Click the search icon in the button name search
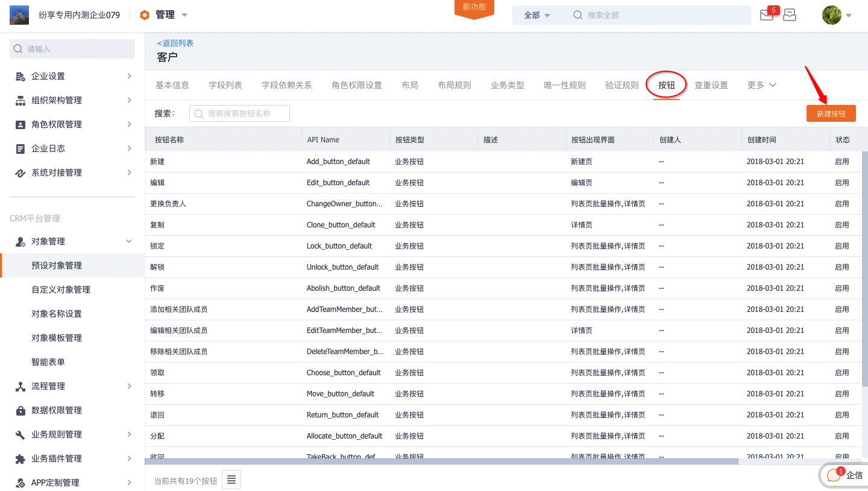Screen dimensions: 868x491 tap(199, 113)
